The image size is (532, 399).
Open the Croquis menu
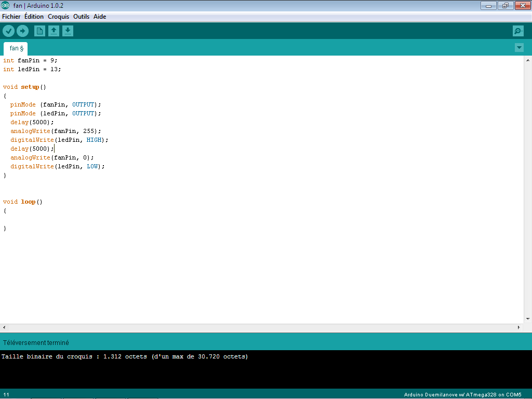[x=58, y=17]
